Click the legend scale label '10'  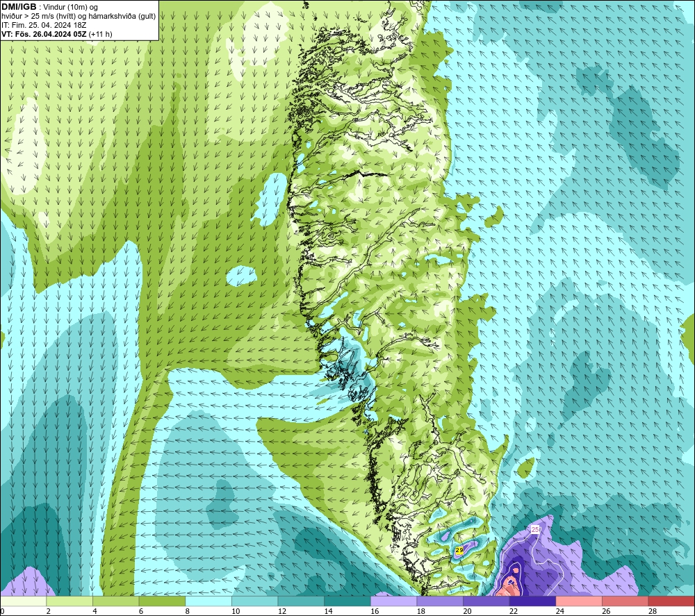coord(236,611)
